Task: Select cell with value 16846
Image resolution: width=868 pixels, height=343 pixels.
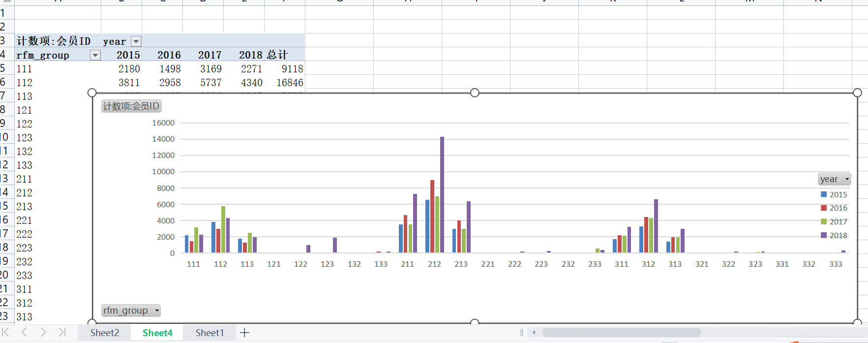Action: pyautogui.click(x=285, y=83)
